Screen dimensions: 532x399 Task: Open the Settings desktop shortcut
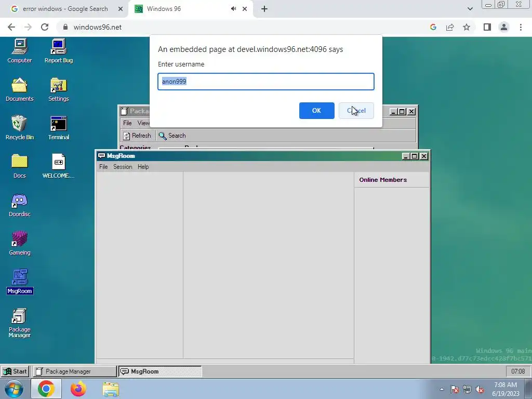(x=59, y=89)
